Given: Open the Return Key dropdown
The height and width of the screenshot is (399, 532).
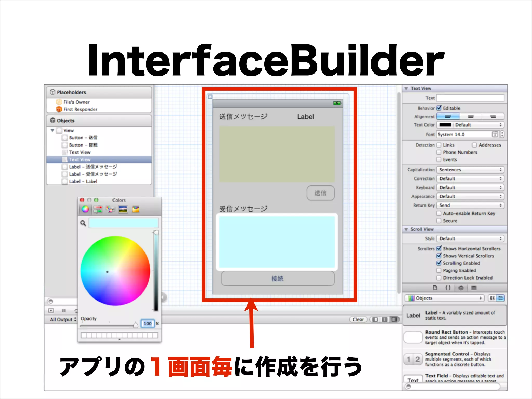Looking at the screenshot, I should click(470, 205).
